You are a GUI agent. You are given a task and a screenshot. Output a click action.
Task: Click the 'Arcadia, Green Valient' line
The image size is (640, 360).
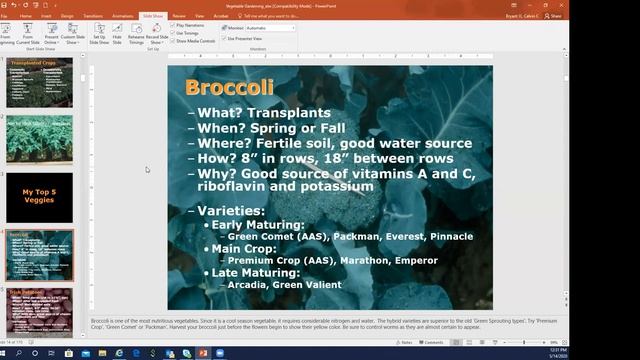(284, 284)
